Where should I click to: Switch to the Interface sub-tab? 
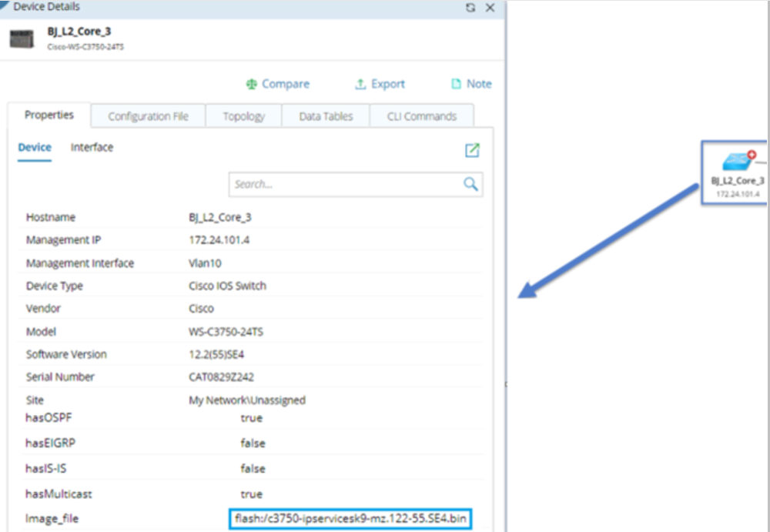[x=92, y=148]
